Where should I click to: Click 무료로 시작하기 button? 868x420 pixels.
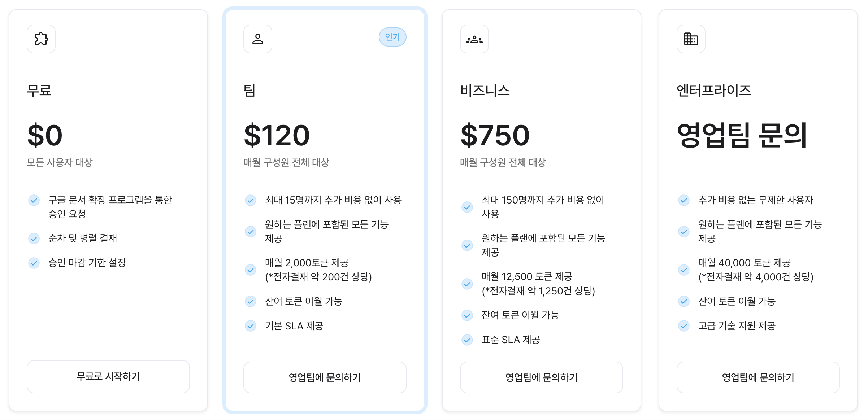point(108,376)
